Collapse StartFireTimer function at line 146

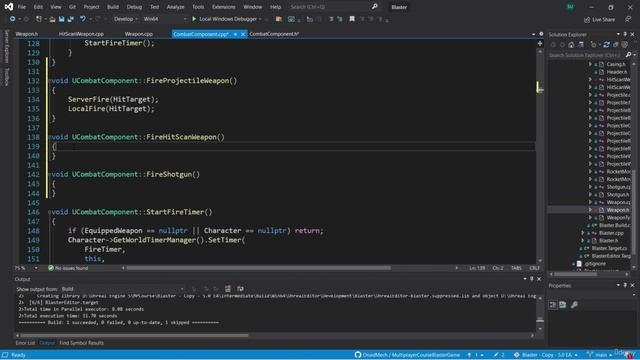49,212
